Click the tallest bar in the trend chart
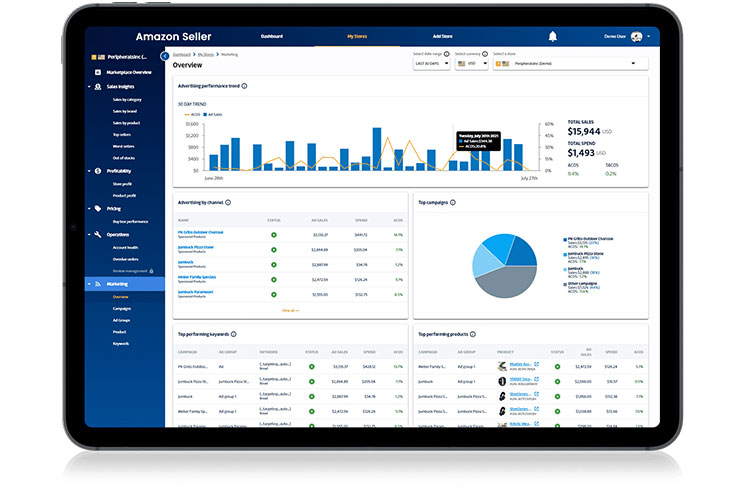 tap(377, 149)
